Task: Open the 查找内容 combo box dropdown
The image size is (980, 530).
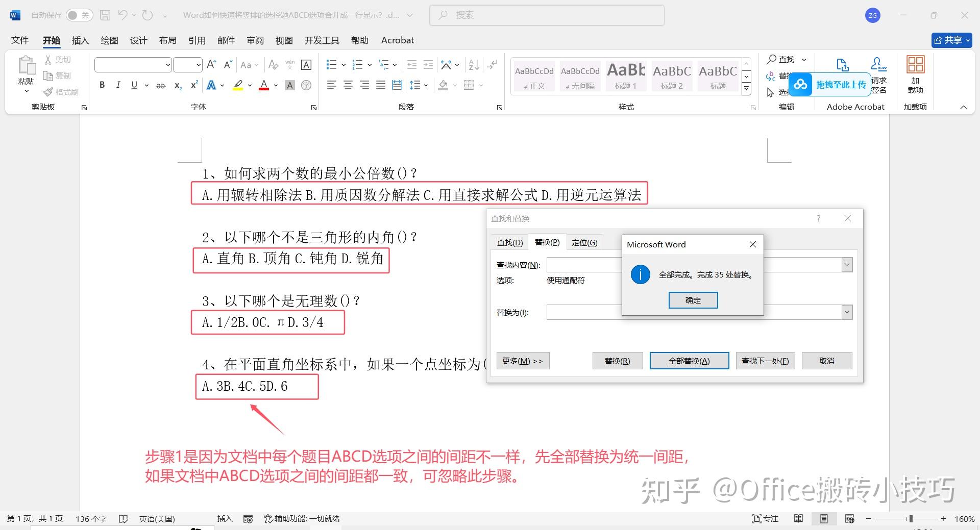Action: tap(847, 264)
